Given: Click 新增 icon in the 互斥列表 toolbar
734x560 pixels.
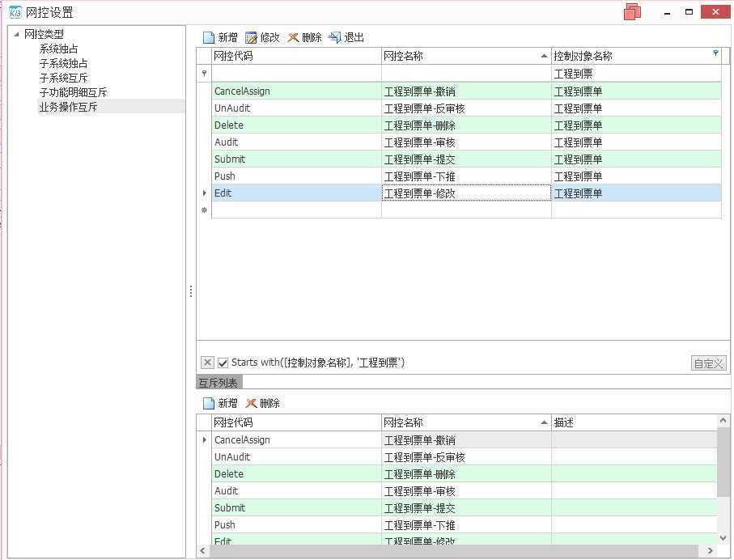Looking at the screenshot, I should click(x=209, y=403).
